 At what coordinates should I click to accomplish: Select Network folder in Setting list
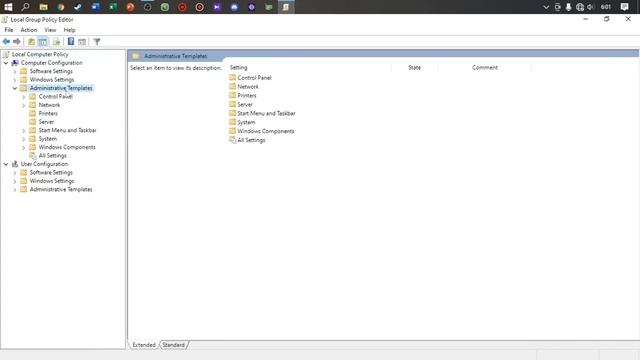248,87
